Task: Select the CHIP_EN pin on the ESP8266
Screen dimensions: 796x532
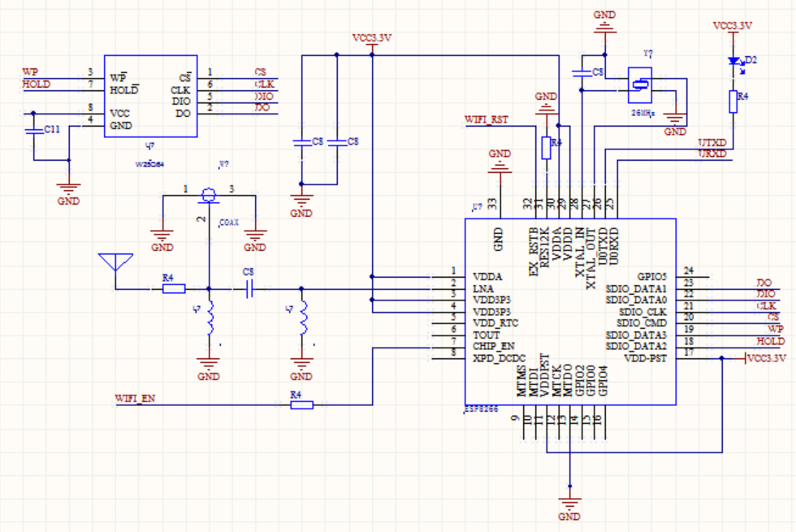Action: point(493,344)
